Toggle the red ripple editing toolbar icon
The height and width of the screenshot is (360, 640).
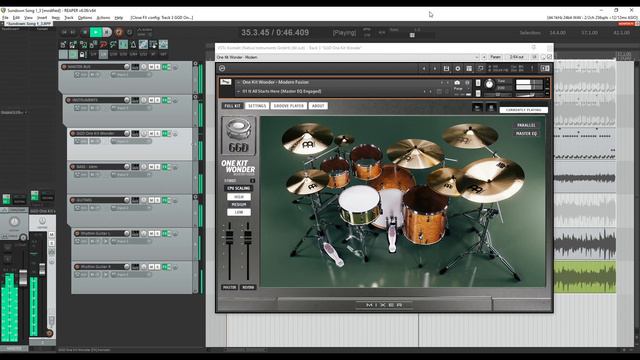click(x=103, y=44)
